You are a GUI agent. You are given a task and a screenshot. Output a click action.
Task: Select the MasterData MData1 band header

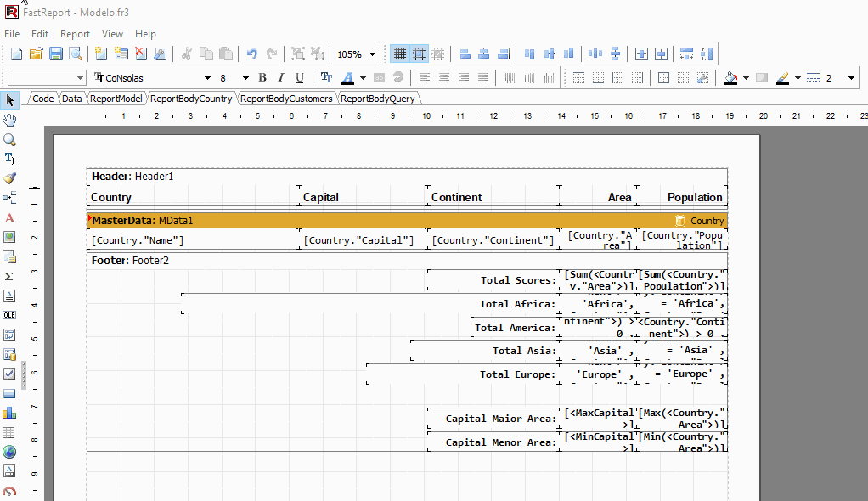pyautogui.click(x=407, y=220)
